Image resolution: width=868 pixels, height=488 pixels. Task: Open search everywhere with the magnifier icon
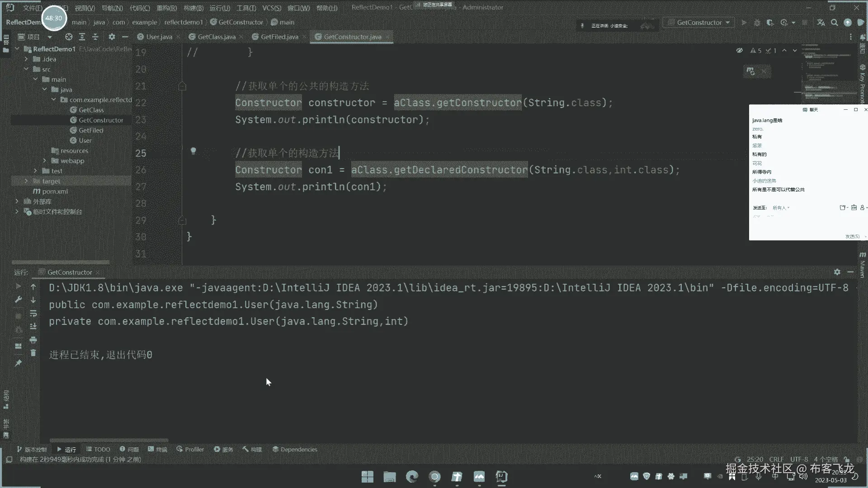point(835,23)
